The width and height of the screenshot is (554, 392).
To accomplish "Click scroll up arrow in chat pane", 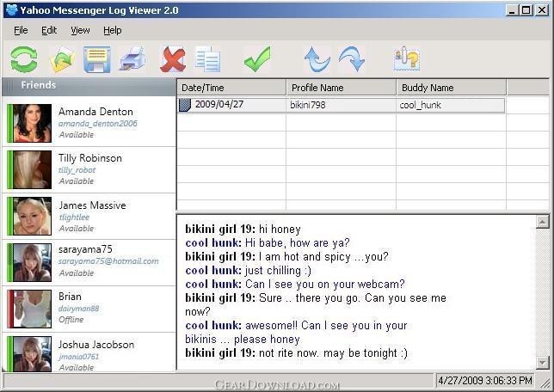I will pyautogui.click(x=542, y=222).
